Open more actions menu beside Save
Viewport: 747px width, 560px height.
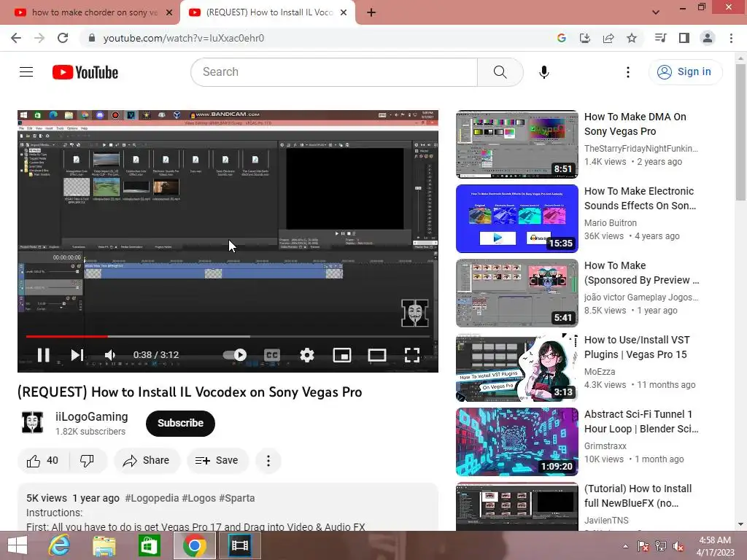point(268,461)
